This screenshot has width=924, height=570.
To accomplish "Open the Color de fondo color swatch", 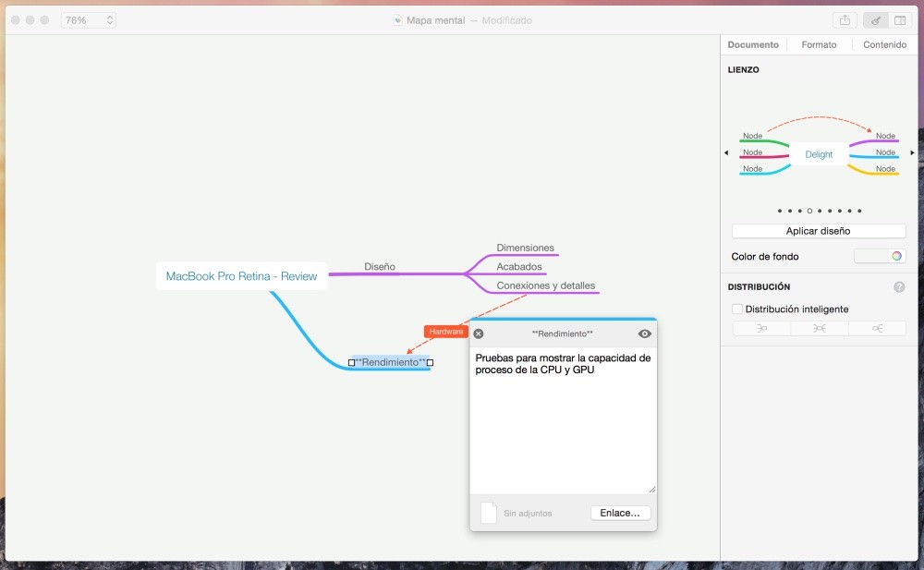I will (879, 256).
